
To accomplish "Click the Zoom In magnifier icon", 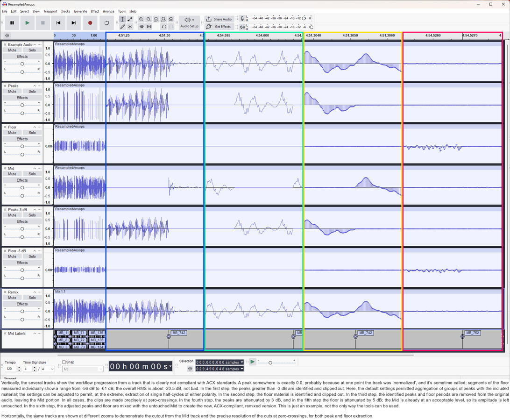I will tap(141, 19).
